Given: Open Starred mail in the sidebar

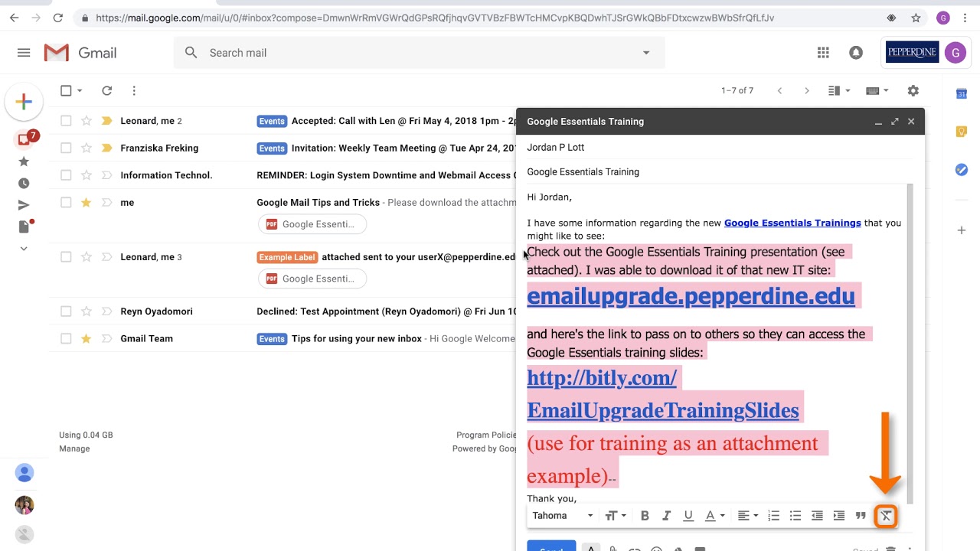Looking at the screenshot, I should pyautogui.click(x=24, y=161).
